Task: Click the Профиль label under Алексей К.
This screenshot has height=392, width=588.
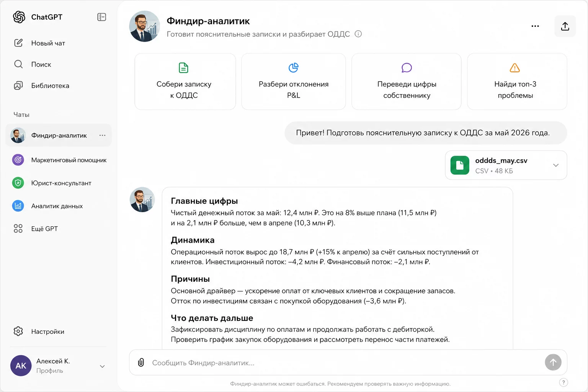Action: [x=50, y=371]
